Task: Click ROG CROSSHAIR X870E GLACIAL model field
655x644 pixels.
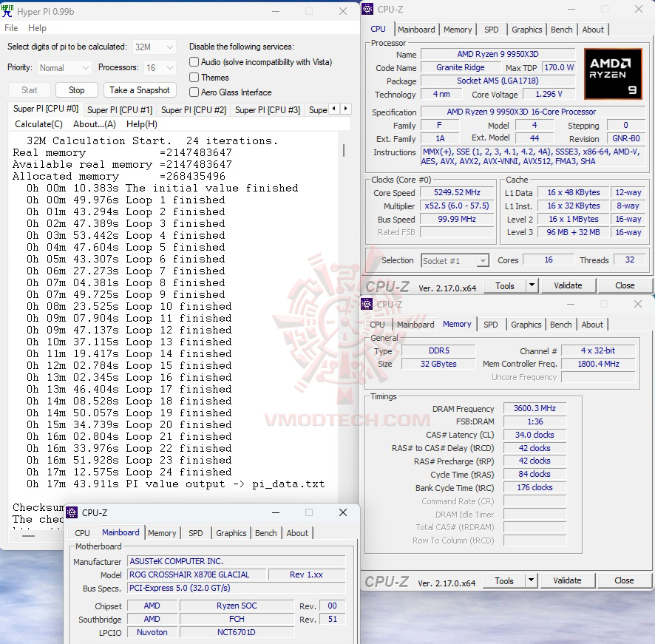Action: coord(197,574)
